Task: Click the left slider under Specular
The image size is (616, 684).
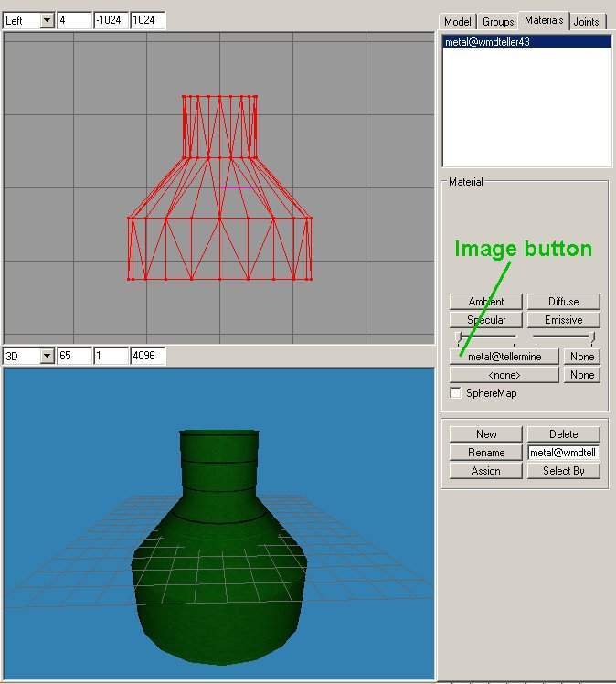Action: [x=460, y=337]
